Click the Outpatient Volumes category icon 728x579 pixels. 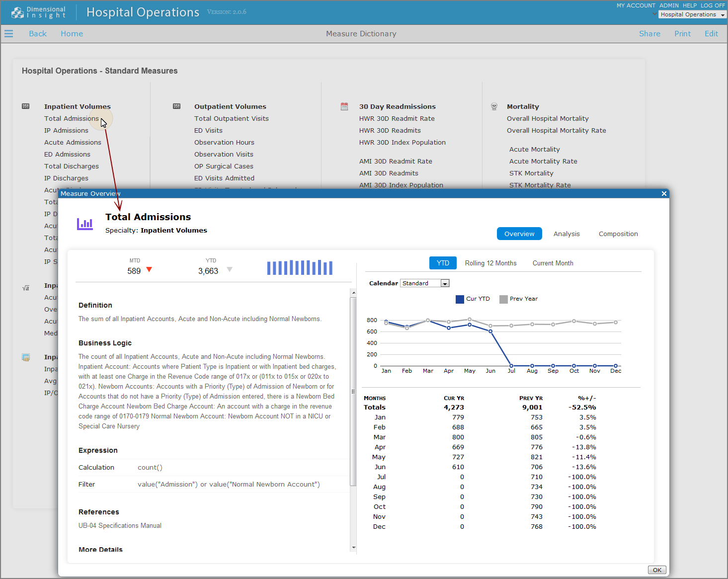click(176, 106)
